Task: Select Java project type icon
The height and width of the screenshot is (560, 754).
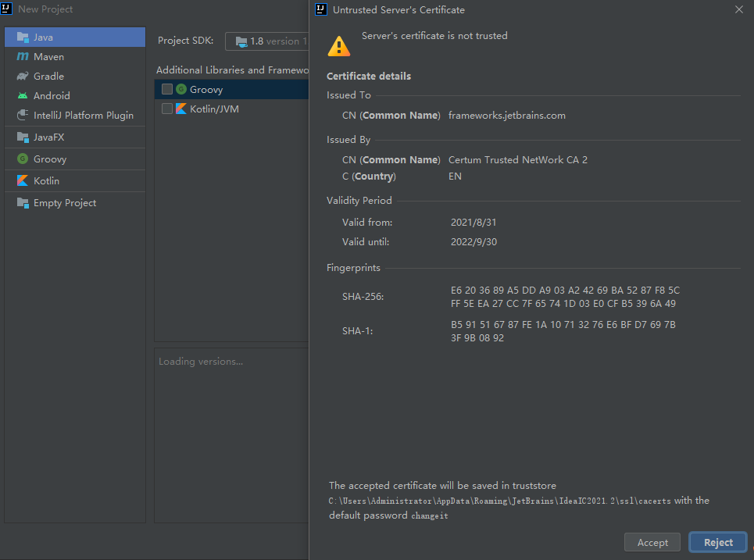Action: (x=23, y=37)
